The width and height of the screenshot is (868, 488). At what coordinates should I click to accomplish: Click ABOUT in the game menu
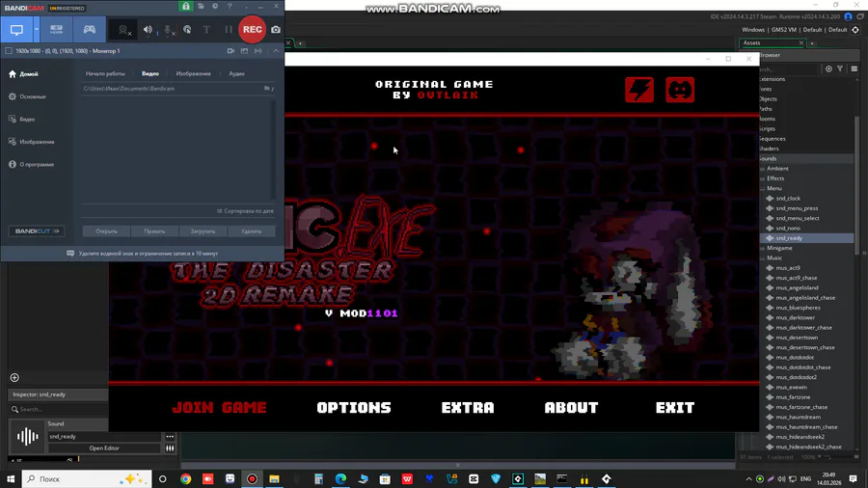coord(571,408)
